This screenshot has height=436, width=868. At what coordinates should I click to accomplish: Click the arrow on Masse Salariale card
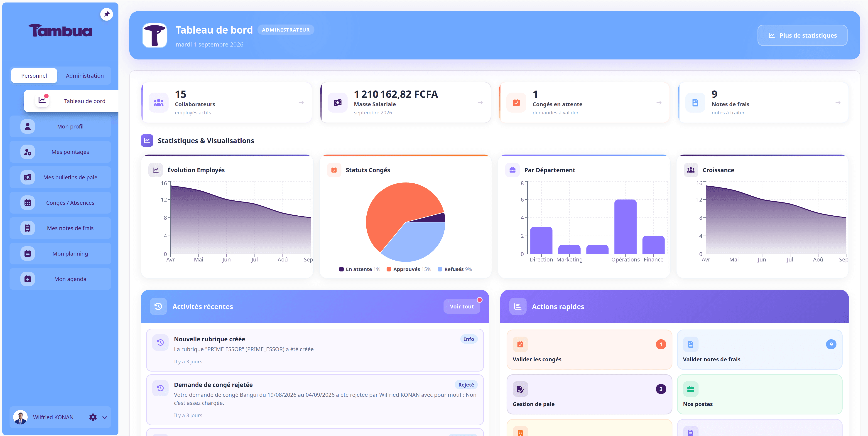(x=480, y=103)
